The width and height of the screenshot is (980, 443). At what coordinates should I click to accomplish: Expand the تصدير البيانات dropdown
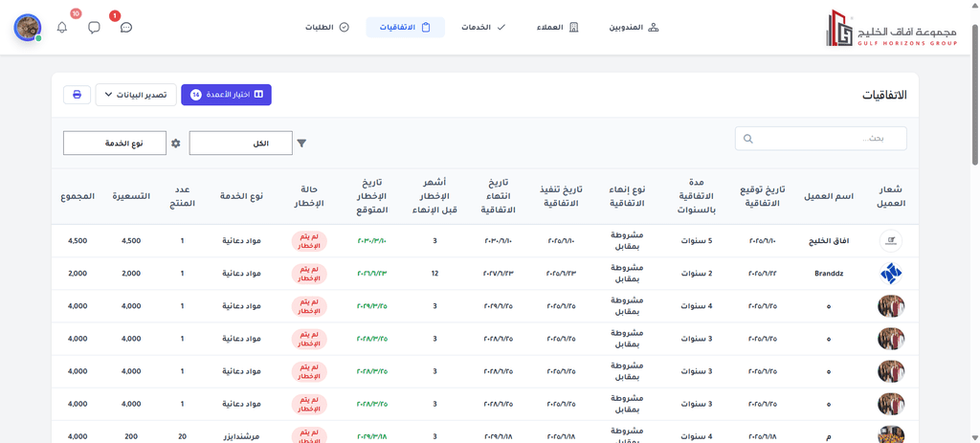136,95
